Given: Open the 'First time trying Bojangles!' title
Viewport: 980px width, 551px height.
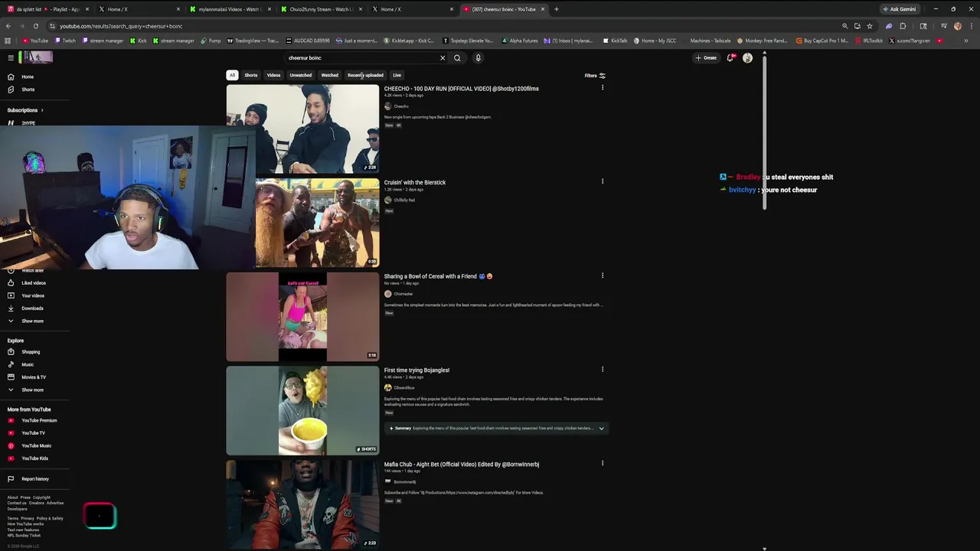Looking at the screenshot, I should 416,370.
